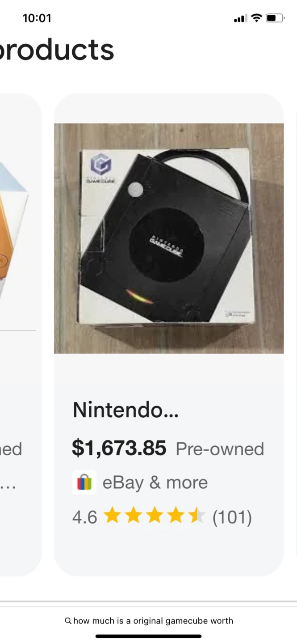
Task: Tap the cellular signal bars icon
Action: tap(240, 18)
